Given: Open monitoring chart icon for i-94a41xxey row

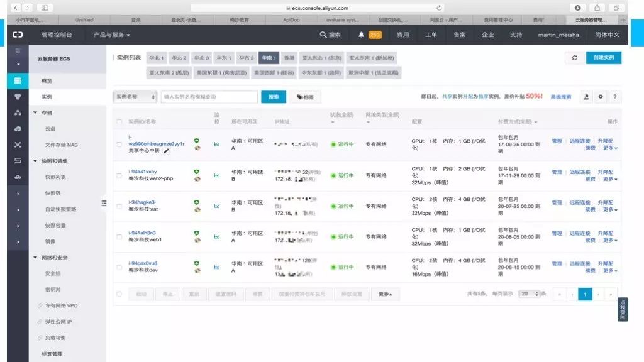Looking at the screenshot, I should (217, 175).
